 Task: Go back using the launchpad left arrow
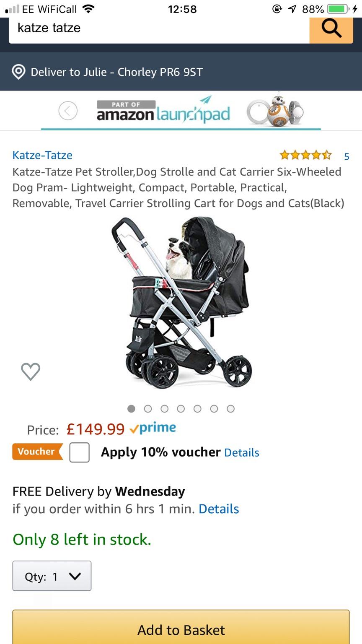pos(68,111)
